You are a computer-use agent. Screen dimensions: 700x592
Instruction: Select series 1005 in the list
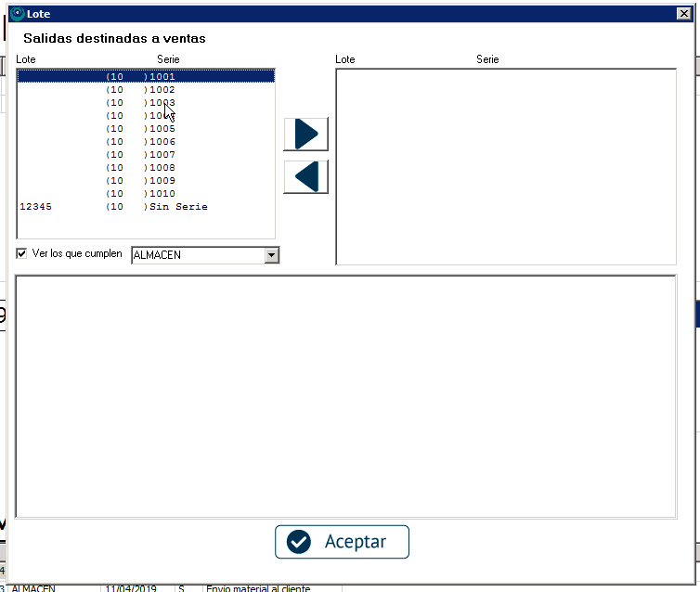[x=162, y=129]
